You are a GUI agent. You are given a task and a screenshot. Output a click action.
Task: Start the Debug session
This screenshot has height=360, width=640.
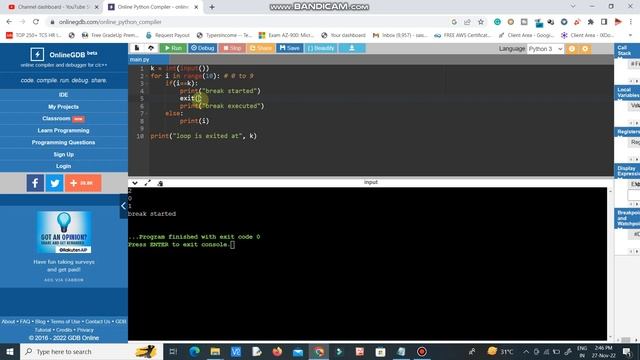pyautogui.click(x=202, y=48)
